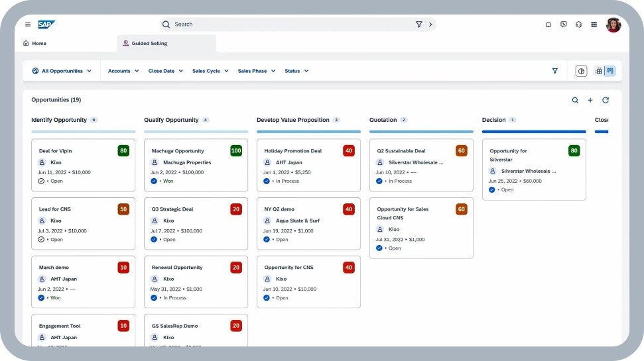The image size is (644, 361).
Task: Click account icon beside Machuga Properties
Action: point(155,162)
